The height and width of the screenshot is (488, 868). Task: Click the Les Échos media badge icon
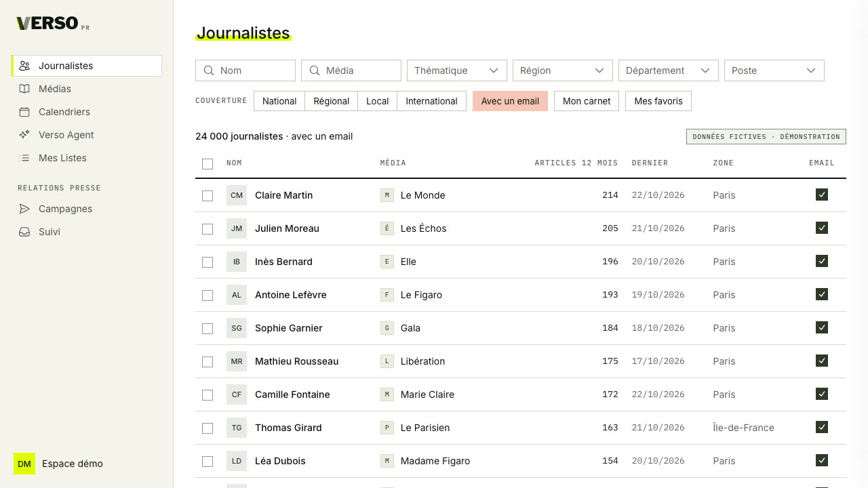pos(387,228)
